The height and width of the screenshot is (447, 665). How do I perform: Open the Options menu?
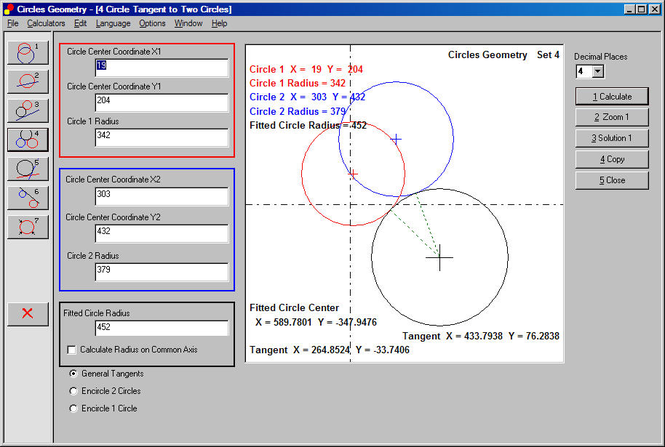tap(152, 23)
